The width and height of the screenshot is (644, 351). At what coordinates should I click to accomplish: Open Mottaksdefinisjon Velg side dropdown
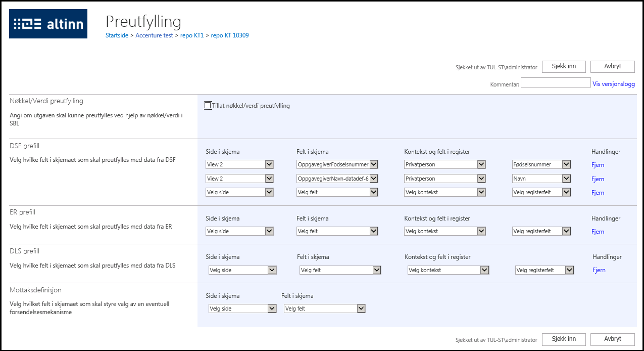[x=242, y=309]
